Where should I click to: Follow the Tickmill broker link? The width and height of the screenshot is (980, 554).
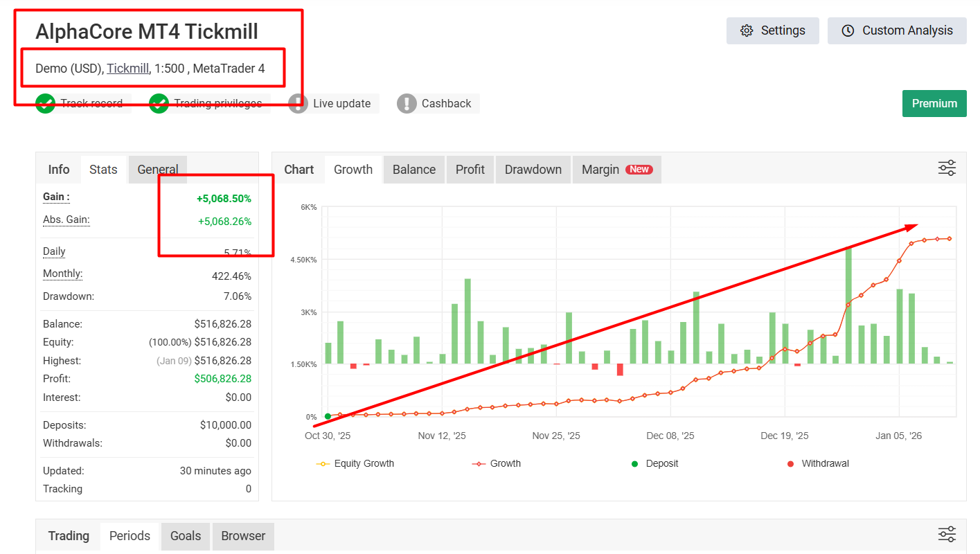click(x=127, y=69)
